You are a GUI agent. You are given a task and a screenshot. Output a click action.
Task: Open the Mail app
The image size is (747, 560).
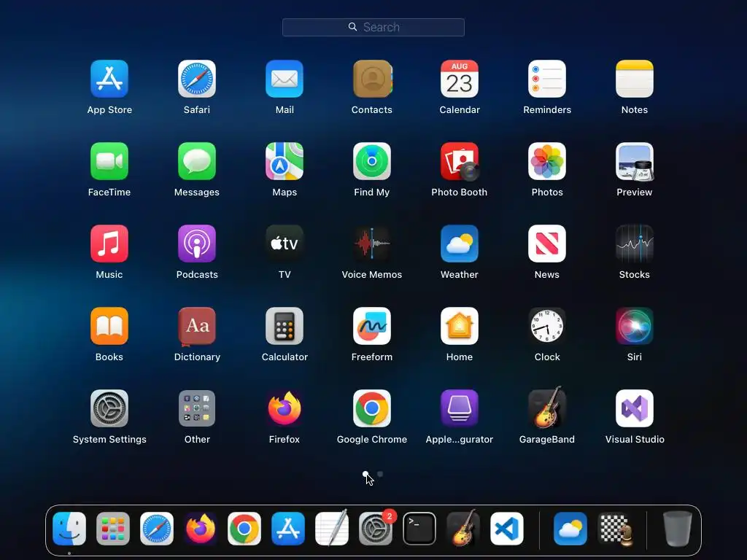pos(285,79)
